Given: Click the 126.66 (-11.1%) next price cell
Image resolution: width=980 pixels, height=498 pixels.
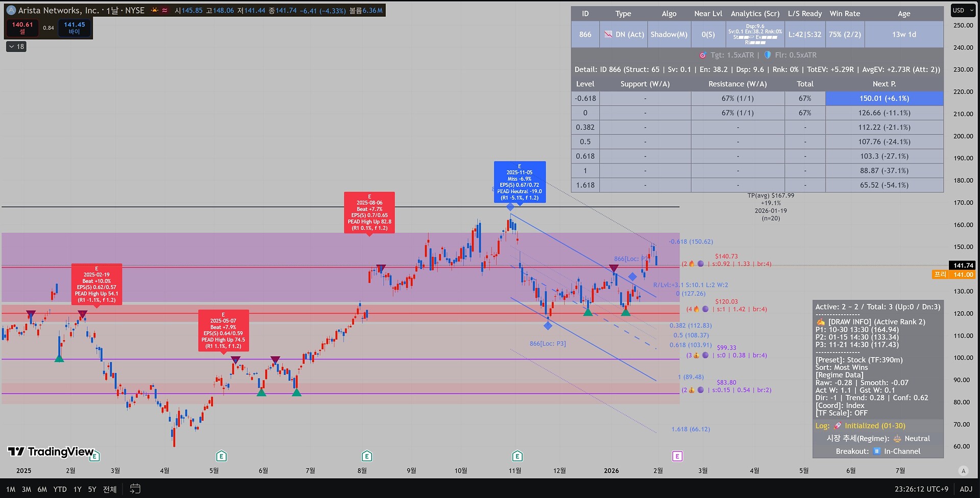Looking at the screenshot, I should pos(884,112).
